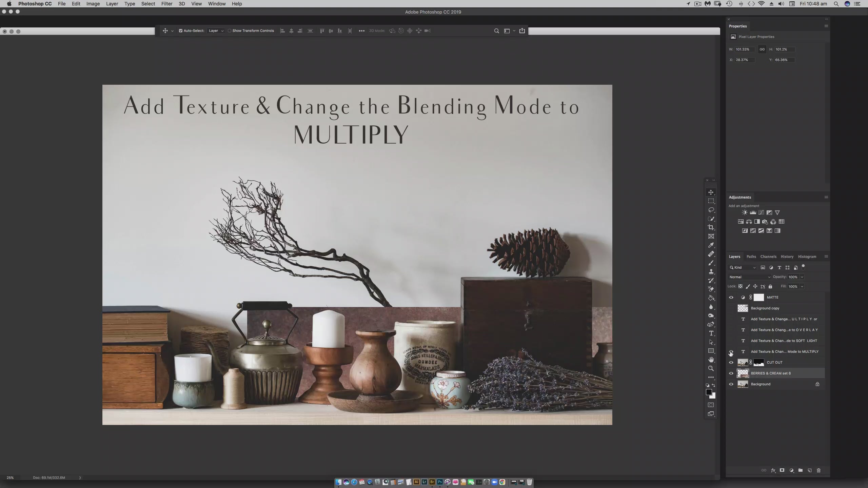The width and height of the screenshot is (868, 488).
Task: Select the Pen tool
Action: point(711,324)
